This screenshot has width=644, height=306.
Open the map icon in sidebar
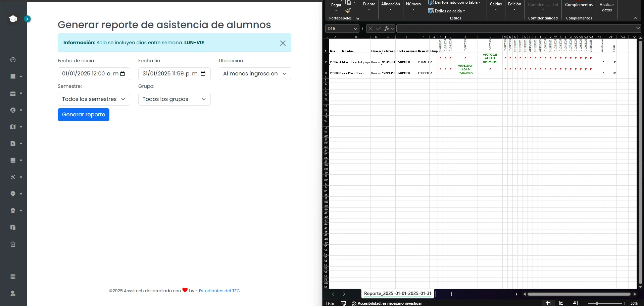(x=13, y=127)
